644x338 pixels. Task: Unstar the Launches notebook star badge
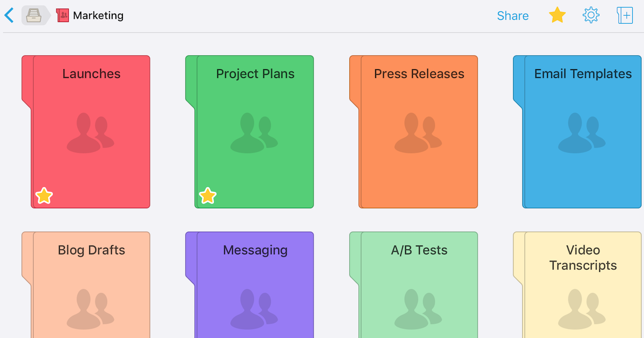[44, 196]
